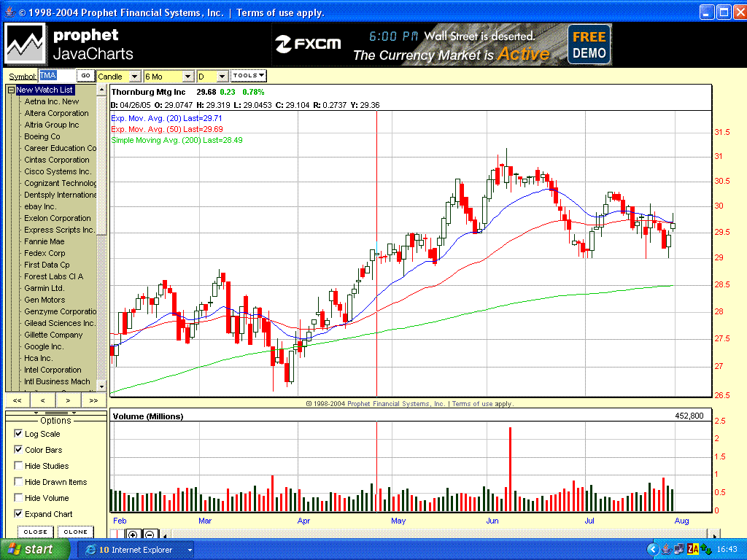The image size is (747, 560).
Task: Go to next watch list symbol (>)
Action: (68, 400)
